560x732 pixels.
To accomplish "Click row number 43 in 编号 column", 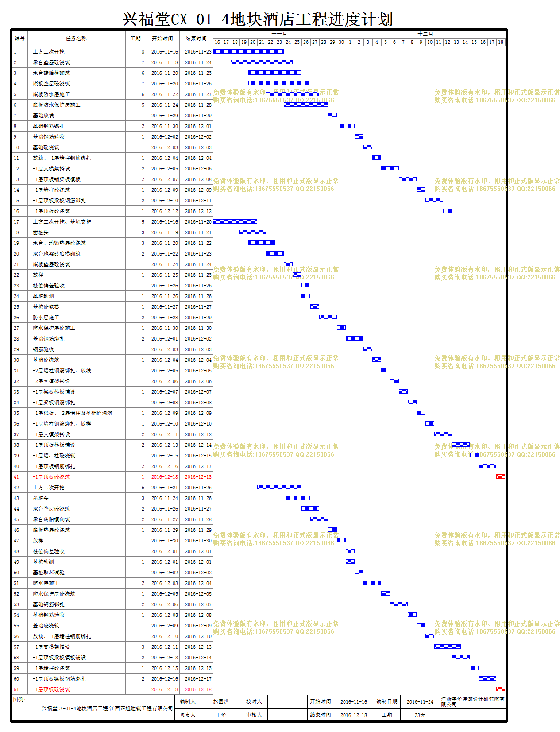I will coord(16,498).
